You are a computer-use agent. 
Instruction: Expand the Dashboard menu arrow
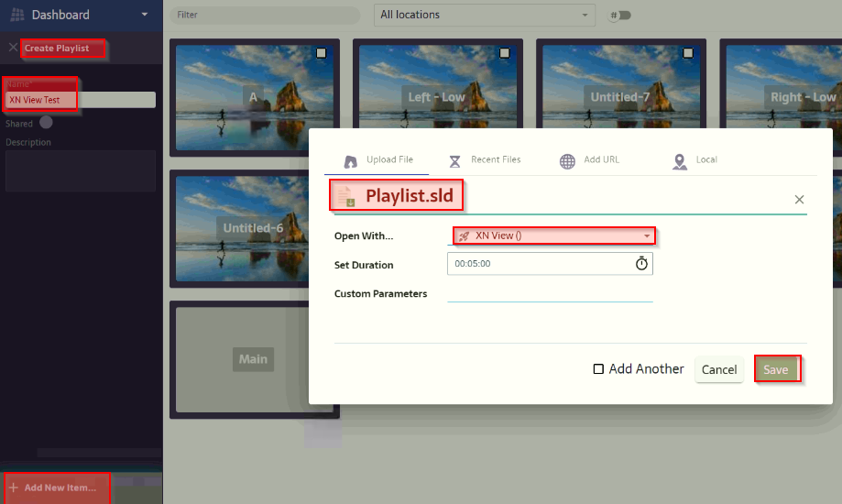coord(144,15)
